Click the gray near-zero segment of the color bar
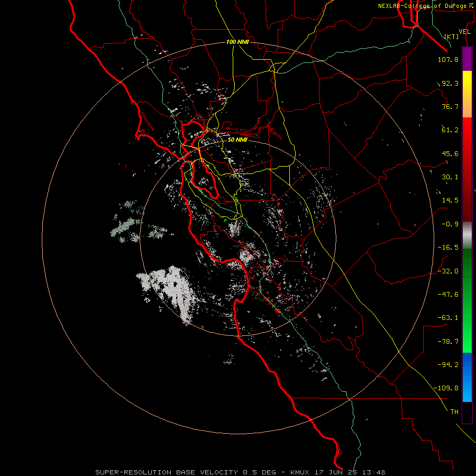Screen dimensions: 476x476 (467, 234)
